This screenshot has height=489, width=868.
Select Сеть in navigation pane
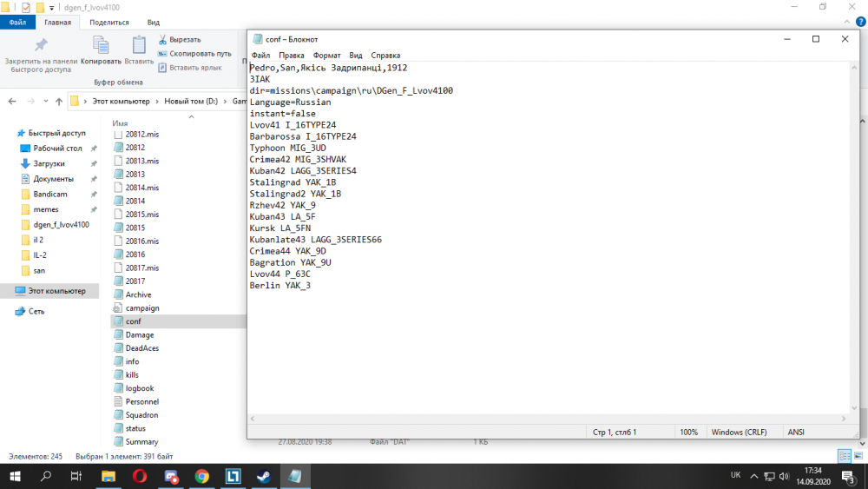pyautogui.click(x=30, y=311)
